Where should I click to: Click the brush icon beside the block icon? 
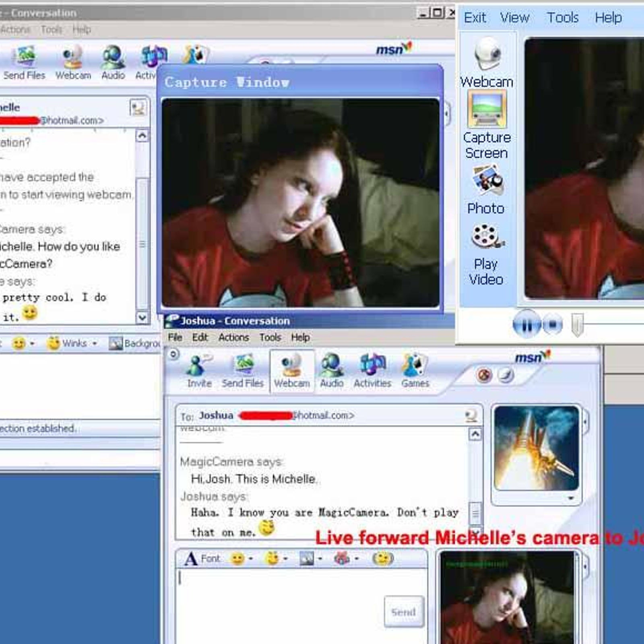click(x=506, y=375)
